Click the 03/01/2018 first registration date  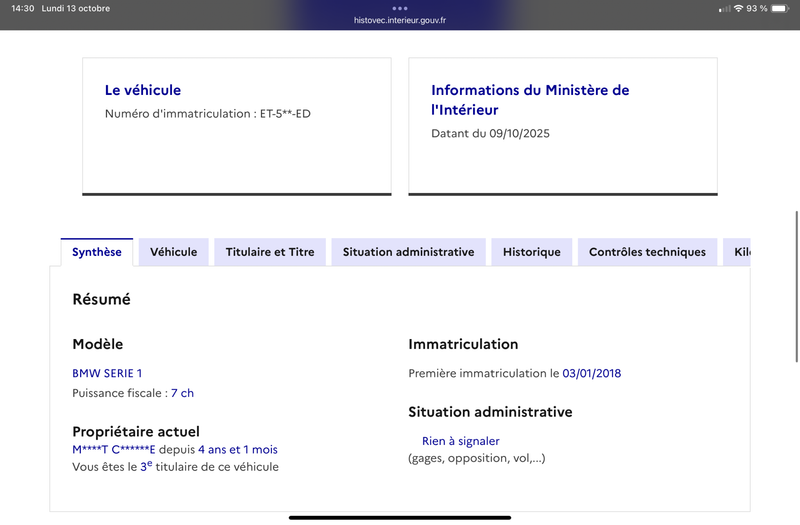click(x=592, y=373)
